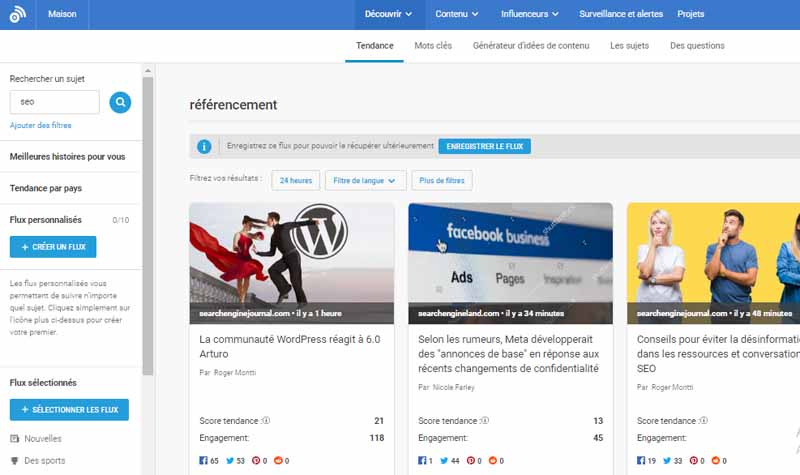This screenshot has height=475, width=800.
Task: Focus the topic search field containing seo
Action: [x=55, y=102]
